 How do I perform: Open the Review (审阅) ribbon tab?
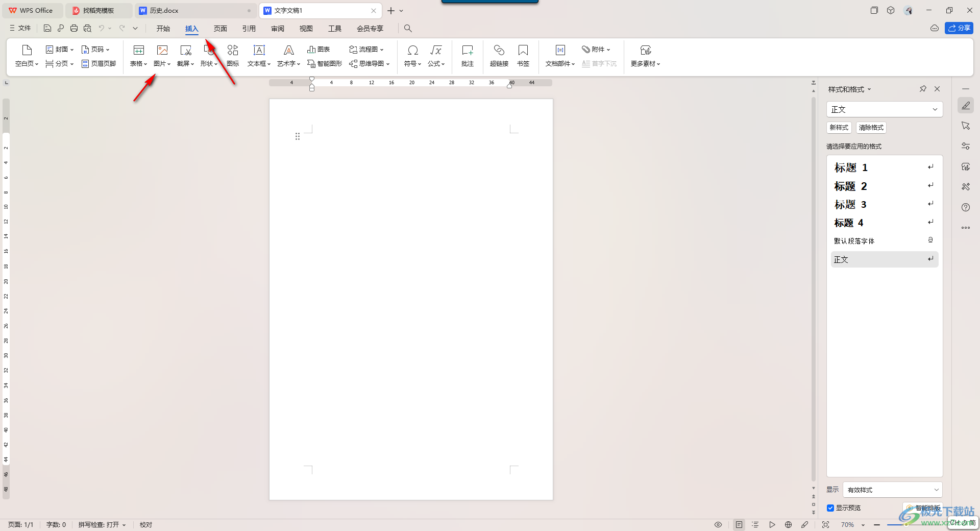tap(278, 28)
